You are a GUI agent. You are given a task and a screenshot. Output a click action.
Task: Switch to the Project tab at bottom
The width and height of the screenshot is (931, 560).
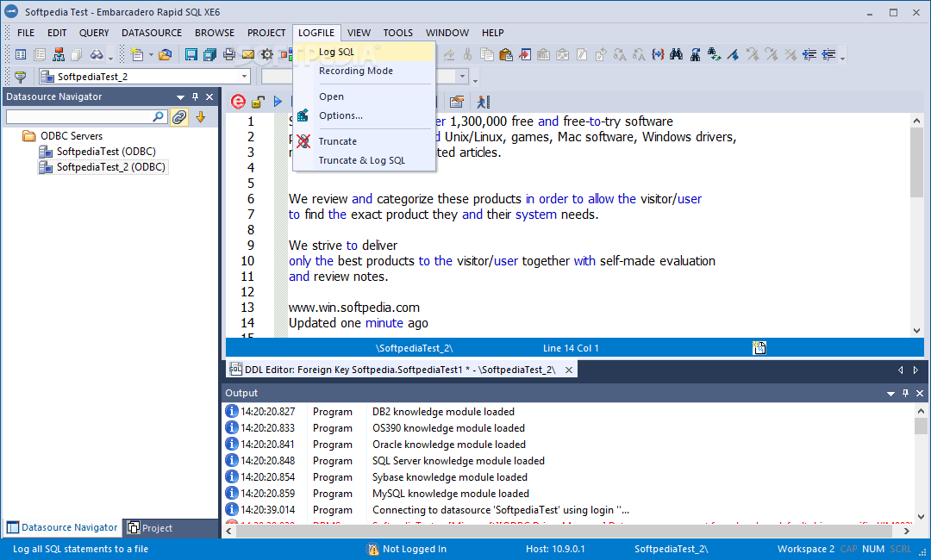coord(150,527)
